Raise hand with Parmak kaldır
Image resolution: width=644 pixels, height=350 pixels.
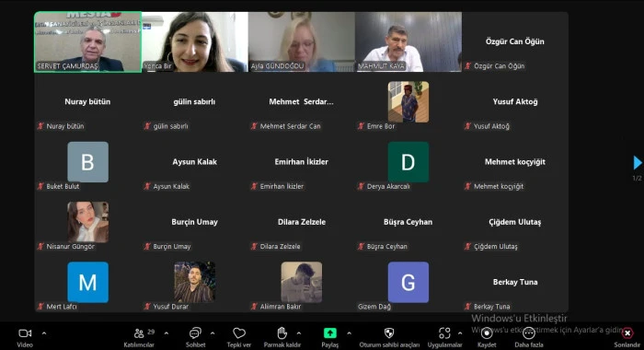tap(282, 337)
